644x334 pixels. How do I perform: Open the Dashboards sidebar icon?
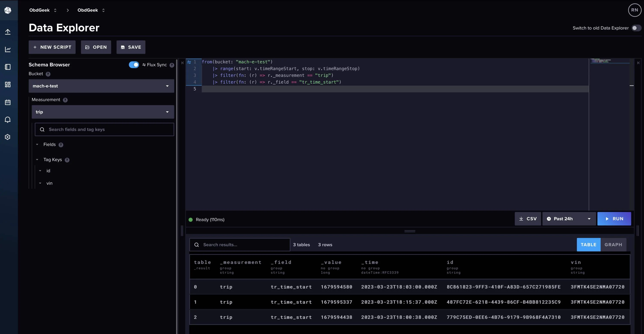click(8, 84)
